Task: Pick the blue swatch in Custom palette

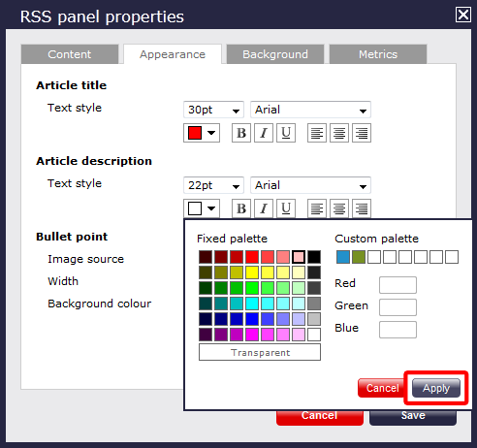Action: 343,257
